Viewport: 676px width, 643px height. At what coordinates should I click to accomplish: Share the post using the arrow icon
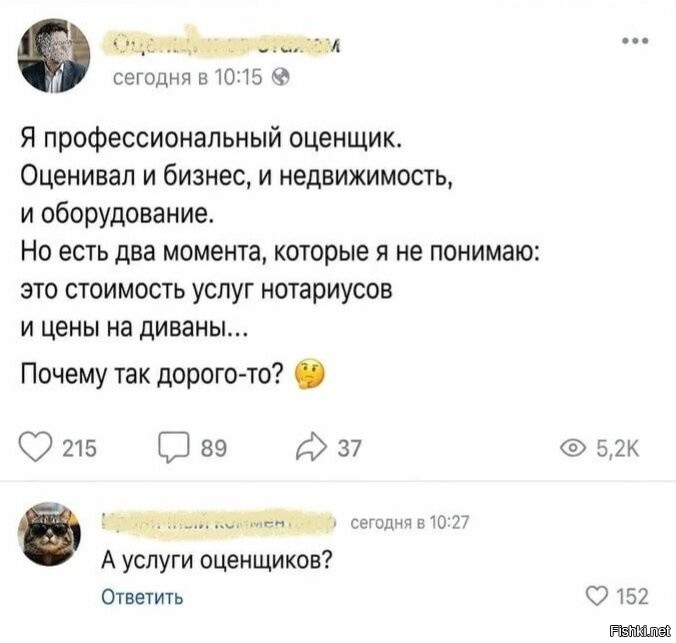coord(310,447)
